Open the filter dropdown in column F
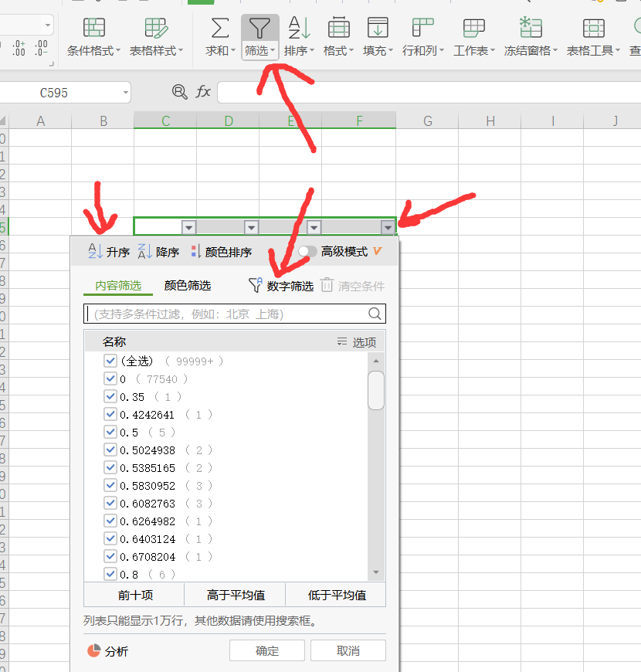Viewport: 641px width, 672px height. [388, 228]
